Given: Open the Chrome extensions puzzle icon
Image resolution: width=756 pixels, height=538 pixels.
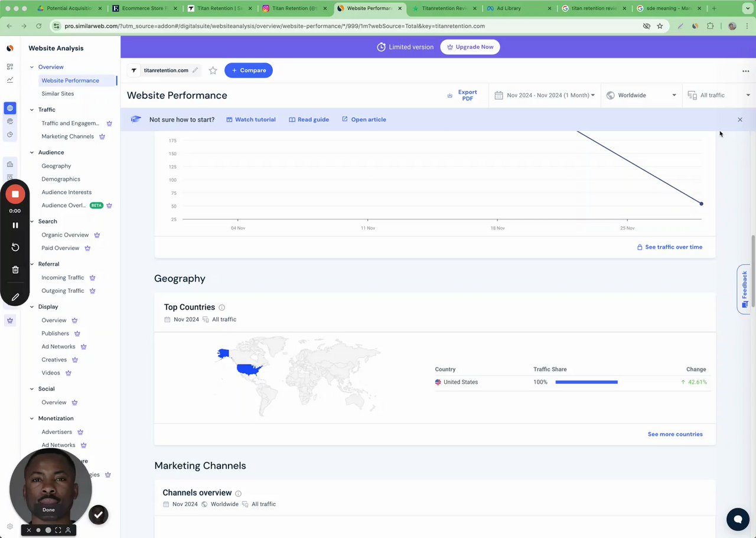Looking at the screenshot, I should click(710, 26).
